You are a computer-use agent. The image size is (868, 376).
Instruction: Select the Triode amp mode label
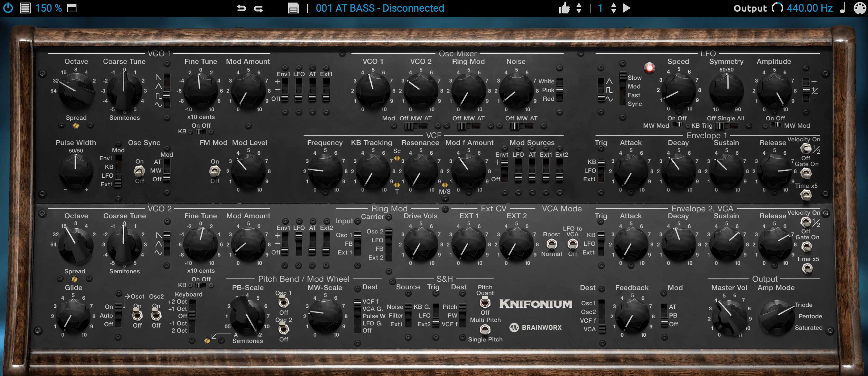coord(803,305)
